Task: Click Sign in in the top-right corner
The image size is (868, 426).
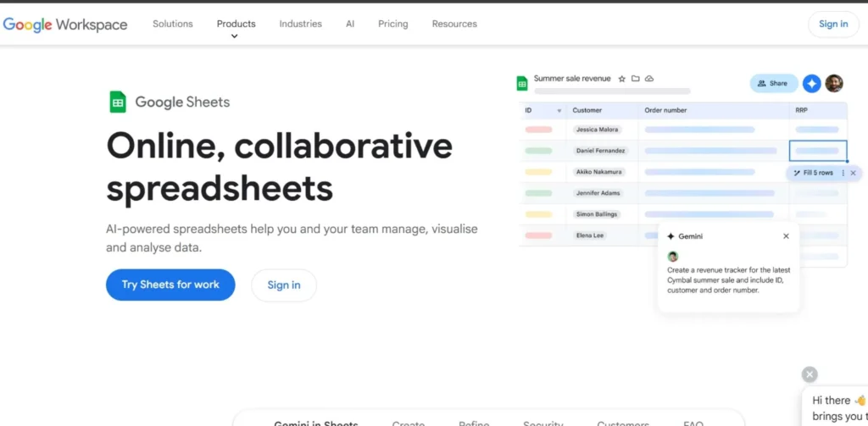Action: click(x=832, y=24)
